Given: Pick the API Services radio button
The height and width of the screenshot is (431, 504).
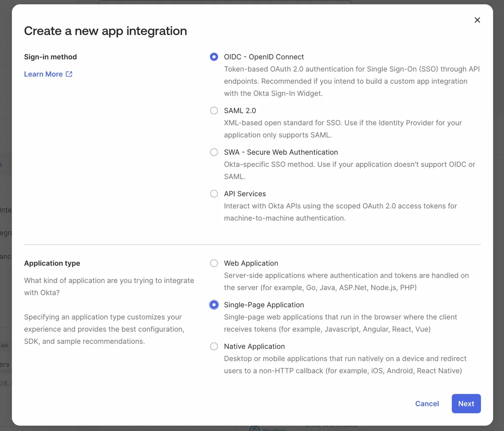Looking at the screenshot, I should coord(214,194).
